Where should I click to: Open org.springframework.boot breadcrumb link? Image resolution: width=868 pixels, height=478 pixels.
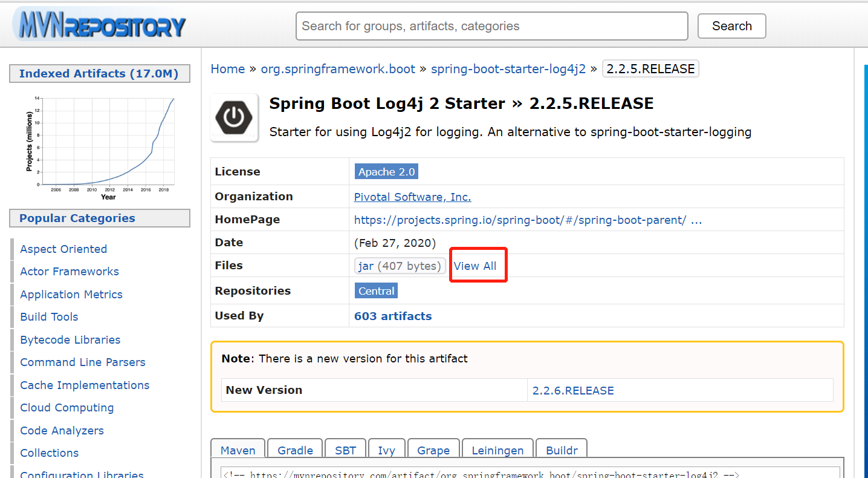pyautogui.click(x=338, y=69)
